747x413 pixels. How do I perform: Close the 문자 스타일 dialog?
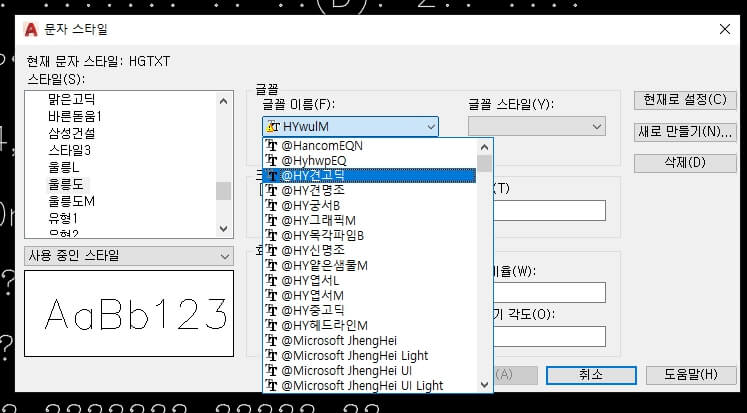coord(725,30)
